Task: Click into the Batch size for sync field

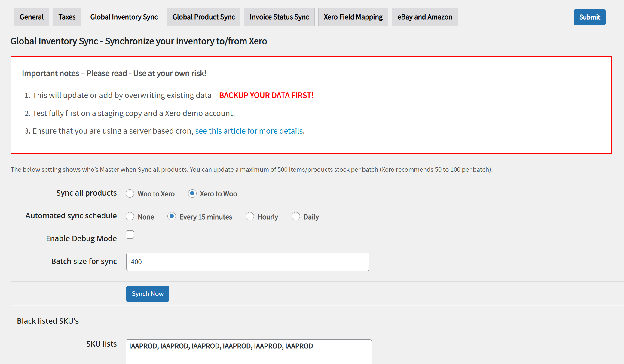Action: (247, 262)
